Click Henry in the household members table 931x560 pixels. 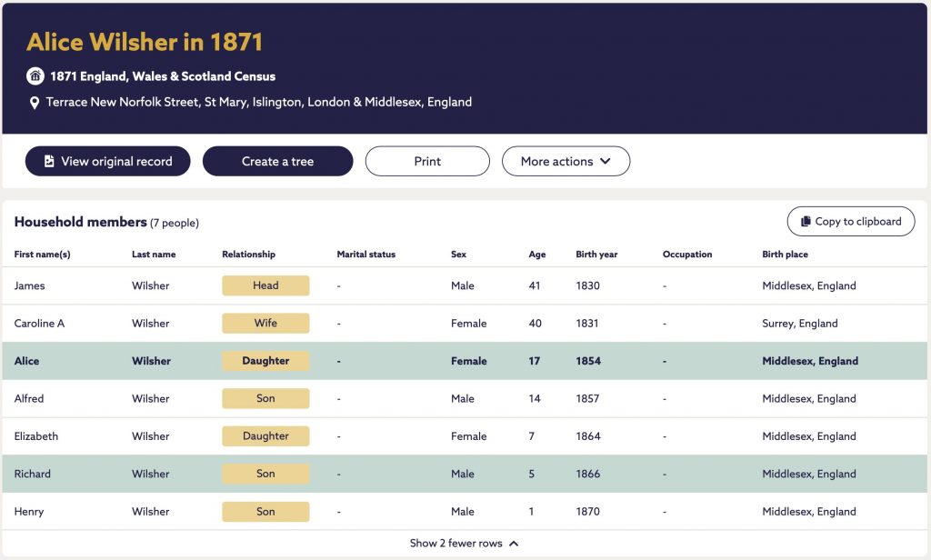coord(29,511)
